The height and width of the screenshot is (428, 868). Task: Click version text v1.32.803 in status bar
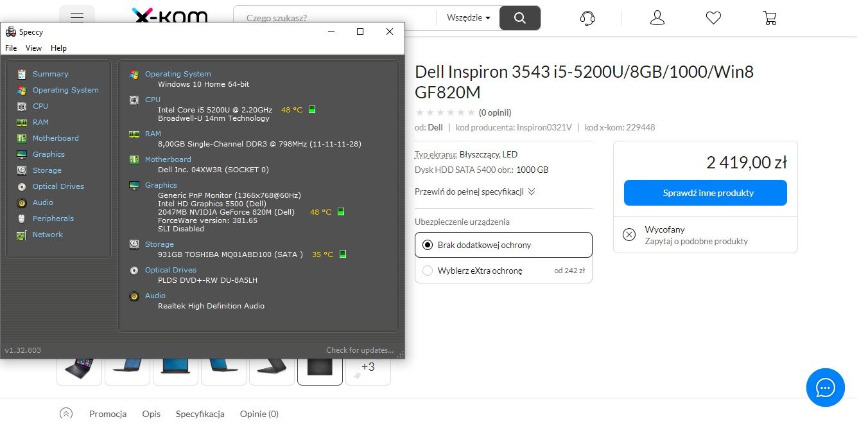23,350
